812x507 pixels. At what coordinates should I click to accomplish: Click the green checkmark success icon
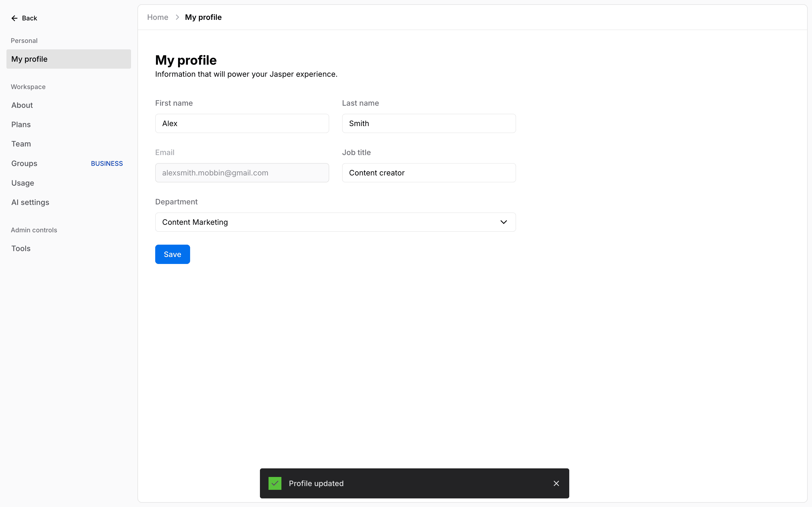click(275, 483)
